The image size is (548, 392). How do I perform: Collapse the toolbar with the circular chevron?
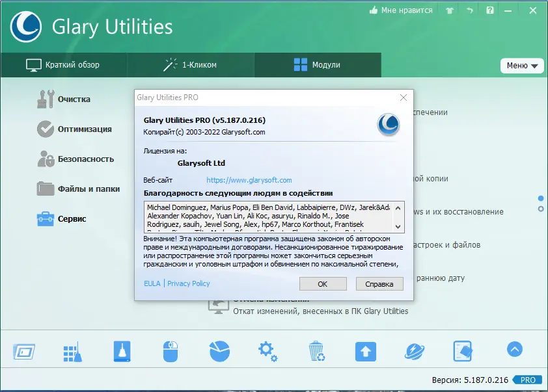tap(514, 350)
